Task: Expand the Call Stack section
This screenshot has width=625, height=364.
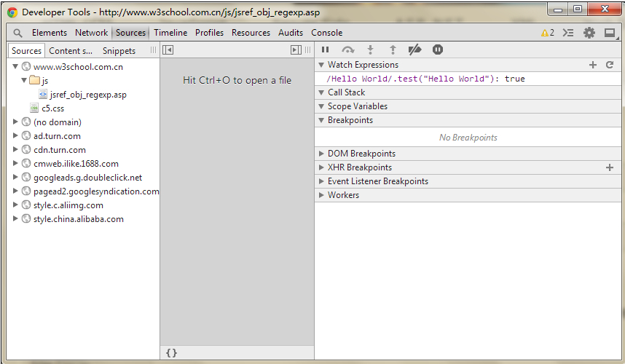Action: [x=346, y=92]
